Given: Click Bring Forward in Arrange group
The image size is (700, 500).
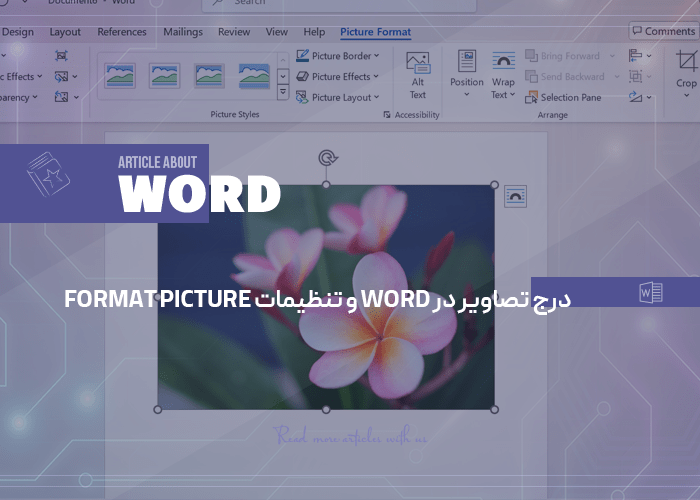Looking at the screenshot, I should tap(562, 56).
